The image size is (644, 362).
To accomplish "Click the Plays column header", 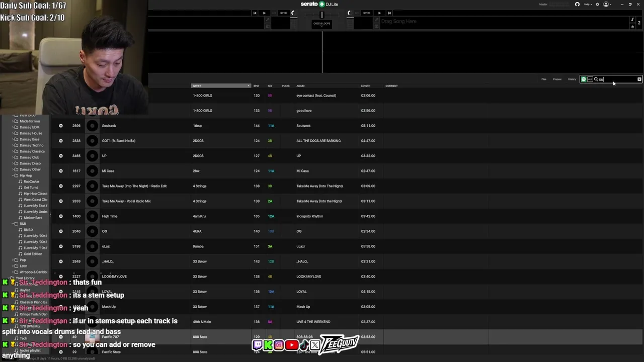I will 286,86.
